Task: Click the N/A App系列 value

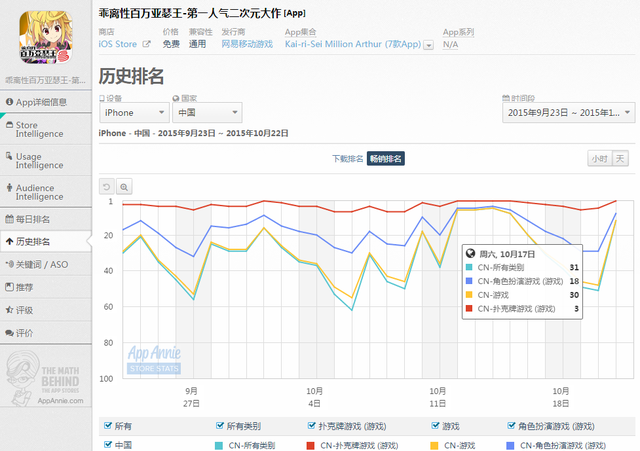Action: pos(450,44)
